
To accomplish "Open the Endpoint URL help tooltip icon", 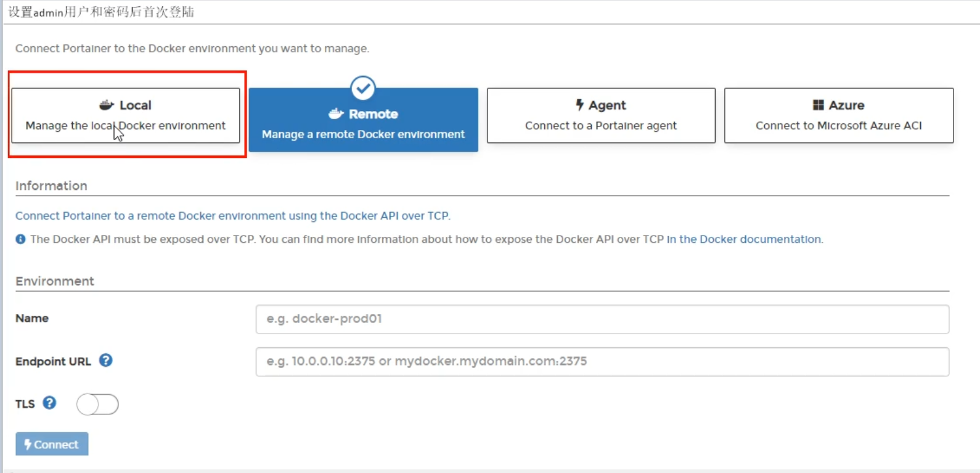I will (106, 360).
